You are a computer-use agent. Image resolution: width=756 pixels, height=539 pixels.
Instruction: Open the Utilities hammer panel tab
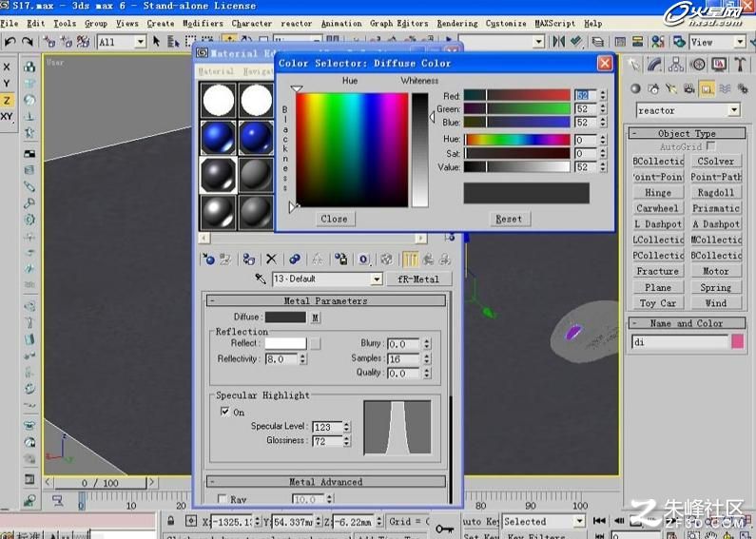point(740,64)
